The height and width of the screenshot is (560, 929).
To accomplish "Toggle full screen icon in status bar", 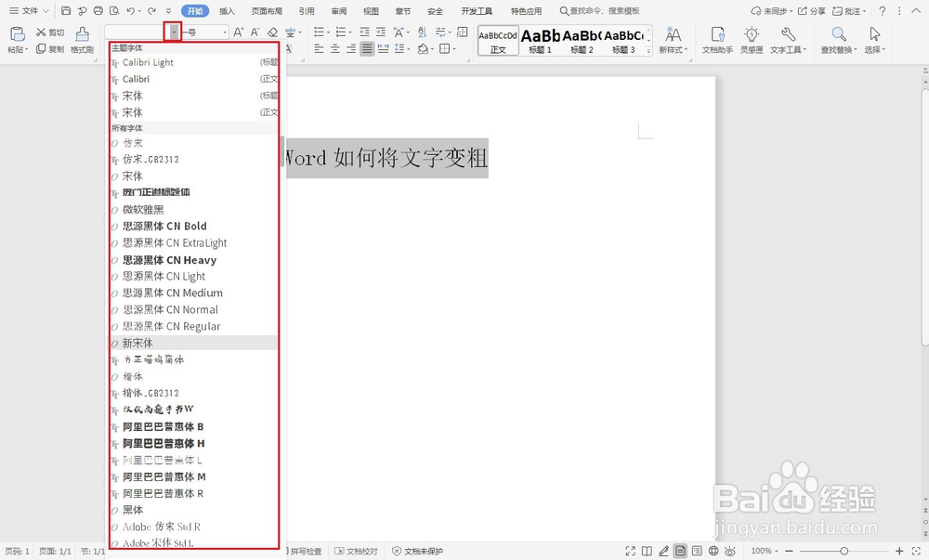I will (631, 551).
